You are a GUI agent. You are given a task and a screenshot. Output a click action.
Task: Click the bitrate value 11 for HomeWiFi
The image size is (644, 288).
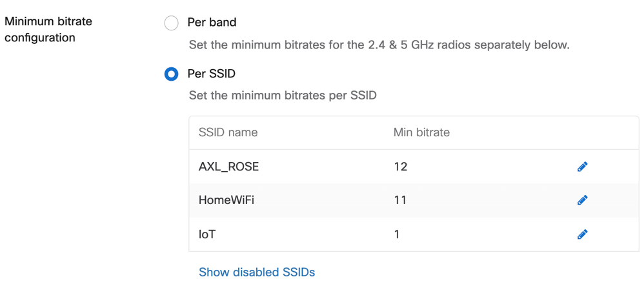[x=400, y=200]
